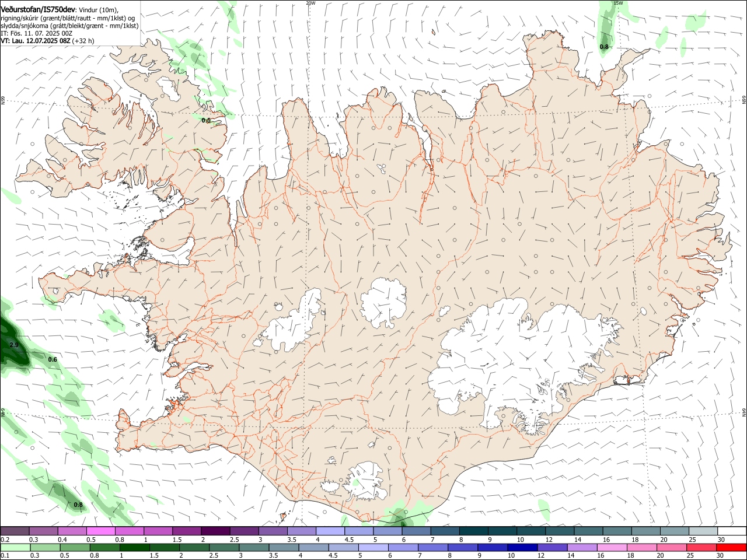
Task: Click the 0.1 label in the lower legend
Action: tap(5, 555)
